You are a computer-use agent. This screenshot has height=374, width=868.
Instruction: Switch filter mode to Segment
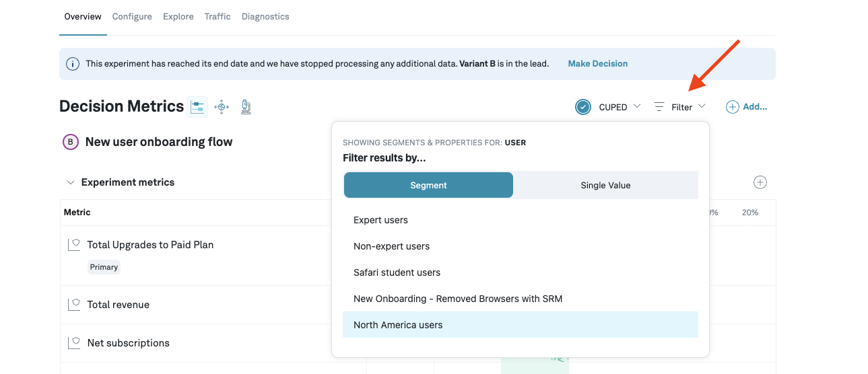[x=428, y=185]
